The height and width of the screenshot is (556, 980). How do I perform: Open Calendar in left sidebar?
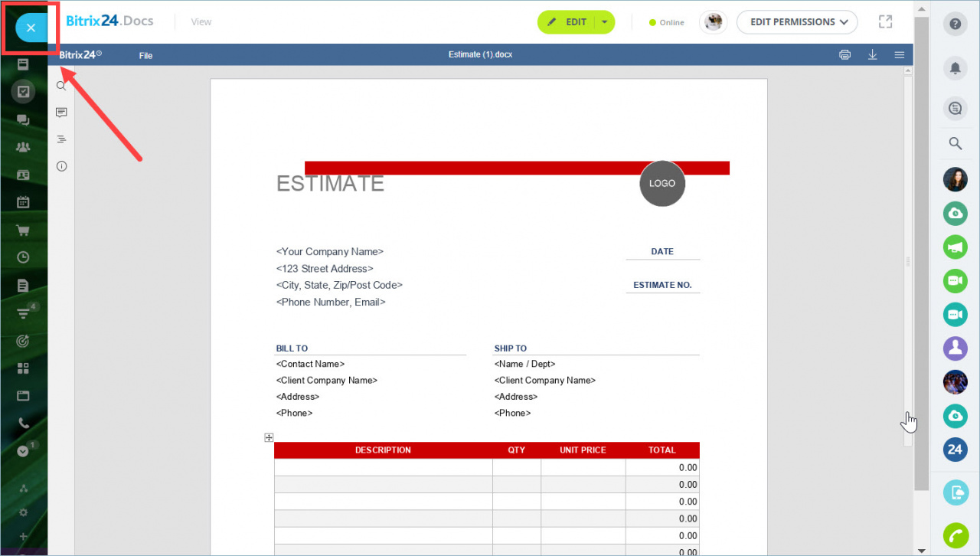tap(23, 202)
